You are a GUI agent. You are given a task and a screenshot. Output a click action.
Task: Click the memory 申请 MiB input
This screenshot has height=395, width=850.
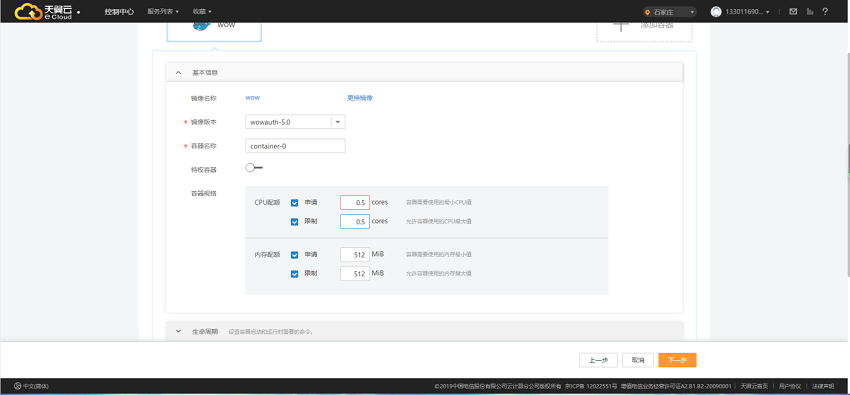pyautogui.click(x=355, y=255)
